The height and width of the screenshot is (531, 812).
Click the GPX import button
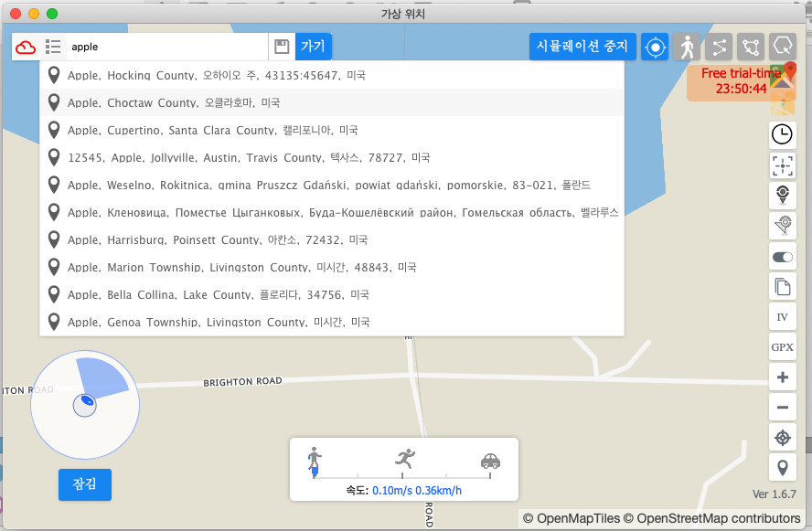click(782, 346)
